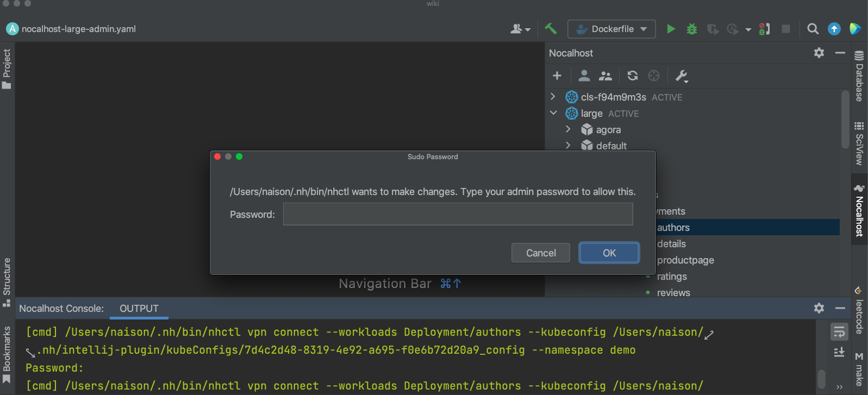Screen dimensions: 868x395
Task: Open Nocalhost Console settings gear
Action: (x=819, y=308)
